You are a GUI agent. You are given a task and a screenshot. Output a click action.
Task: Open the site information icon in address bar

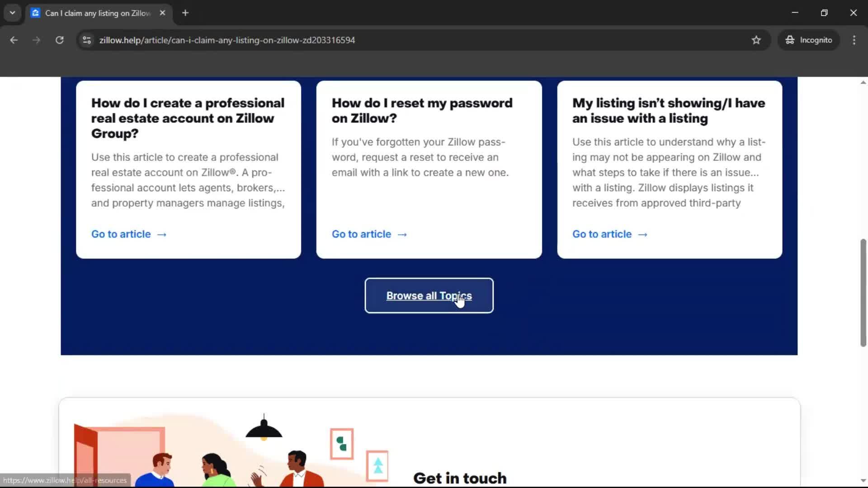[x=86, y=40]
